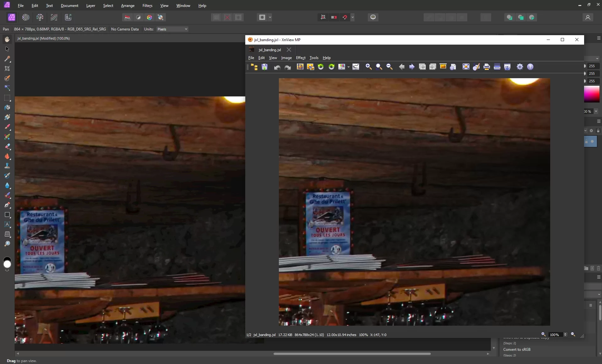
Task: Expand the snapping options arrow
Action: [353, 17]
